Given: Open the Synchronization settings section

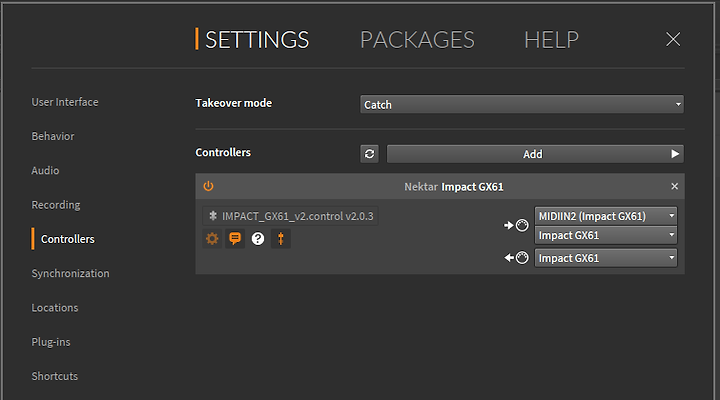Looking at the screenshot, I should 70,273.
